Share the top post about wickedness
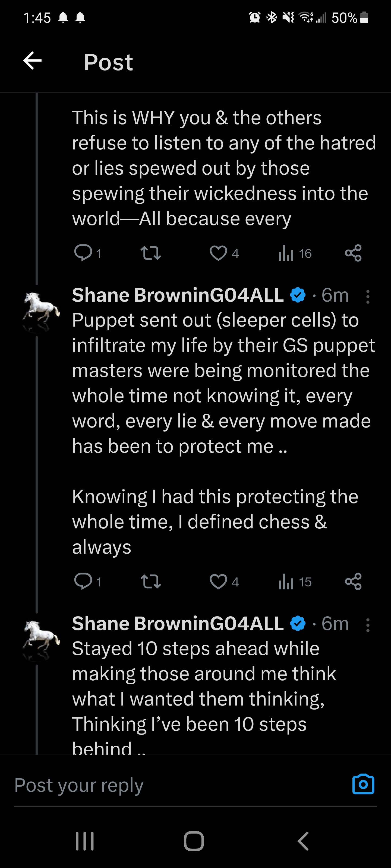 (x=353, y=253)
